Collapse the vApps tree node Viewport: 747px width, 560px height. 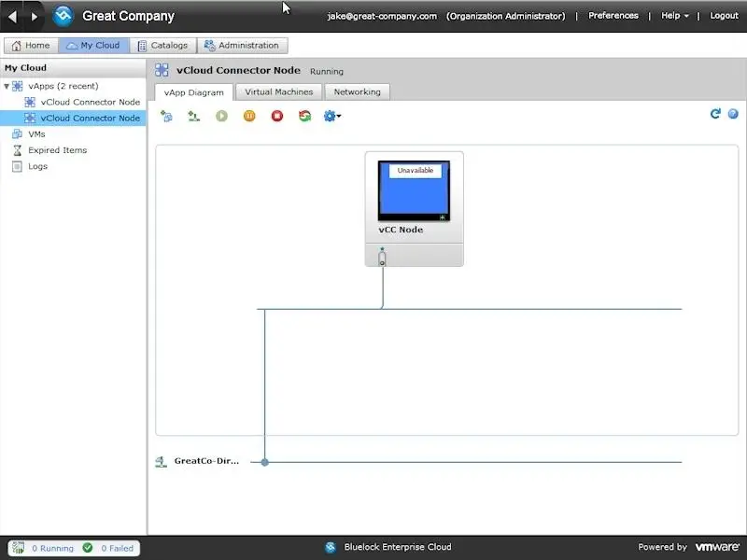7,86
